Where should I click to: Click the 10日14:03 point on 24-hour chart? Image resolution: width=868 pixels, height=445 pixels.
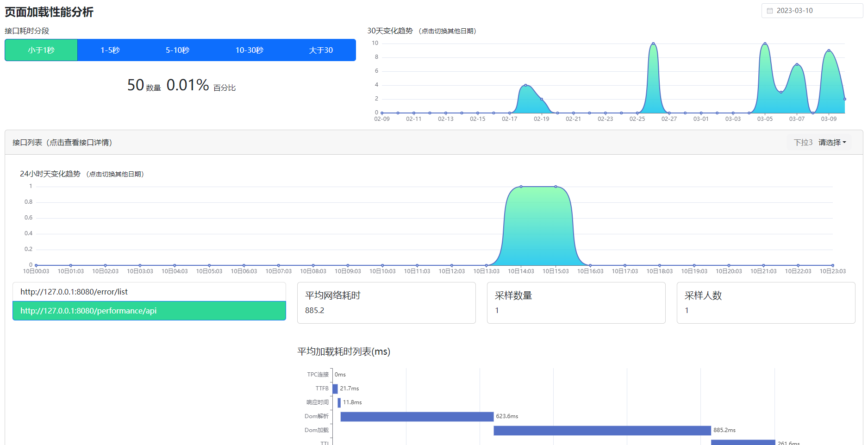click(521, 187)
